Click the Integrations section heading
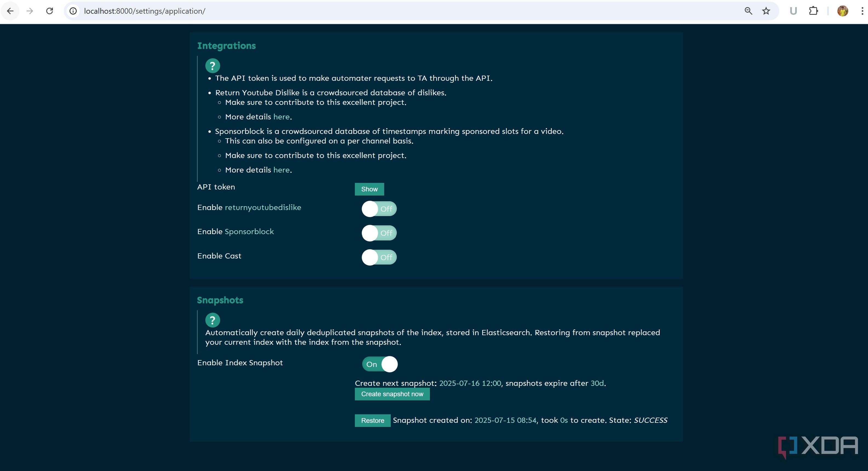Viewport: 868px width, 471px height. 226,46
